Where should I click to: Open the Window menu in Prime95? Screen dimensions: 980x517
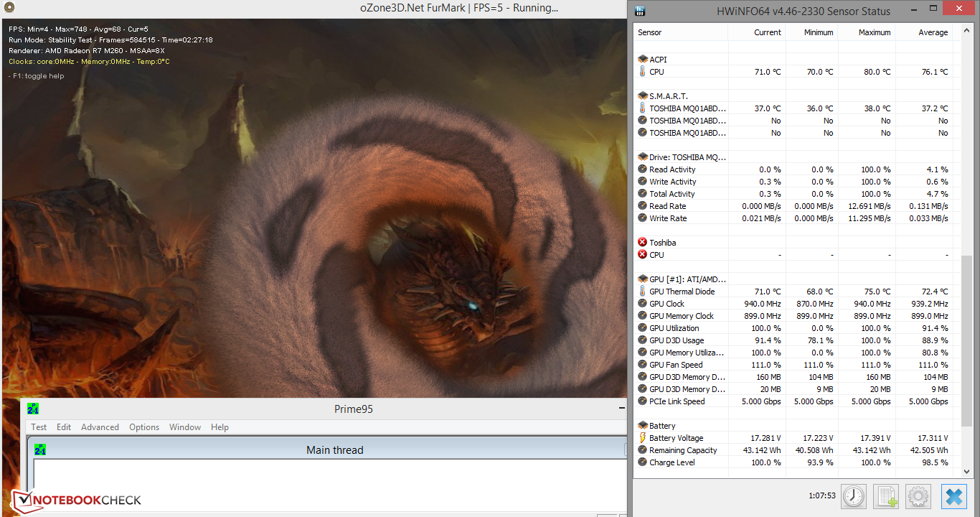coord(185,427)
